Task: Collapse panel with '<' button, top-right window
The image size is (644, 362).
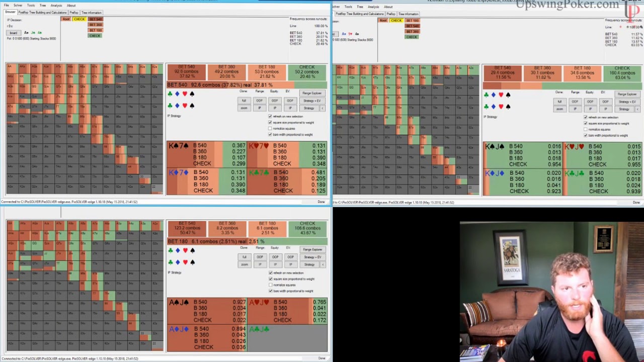Action: [x=638, y=109]
